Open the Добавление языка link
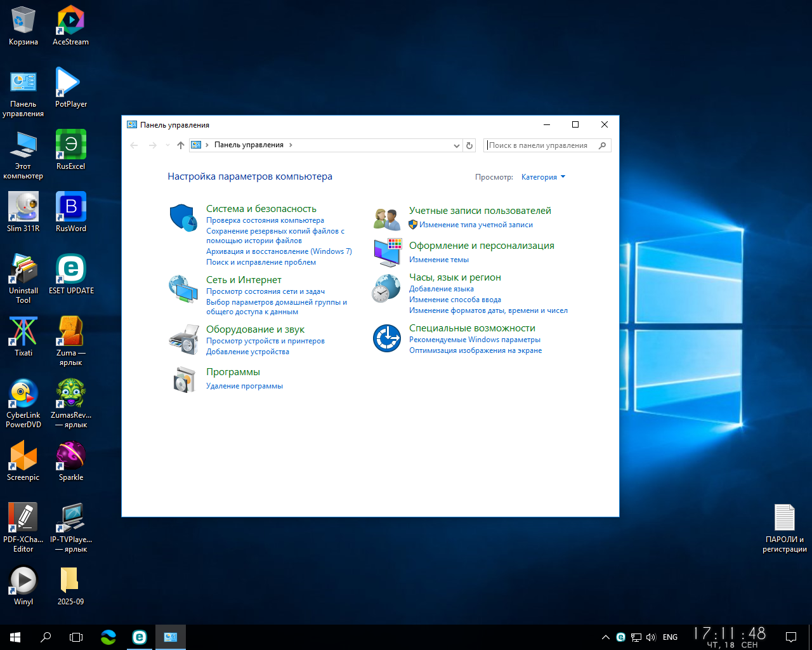 (x=442, y=289)
